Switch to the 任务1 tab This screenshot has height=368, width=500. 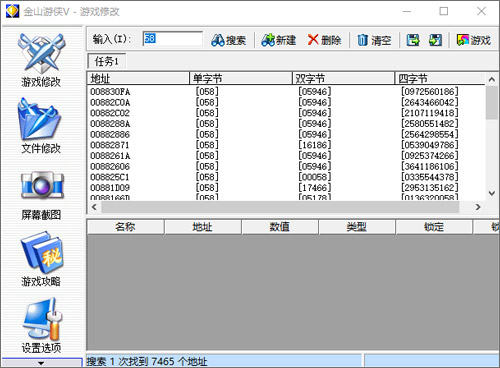point(107,61)
